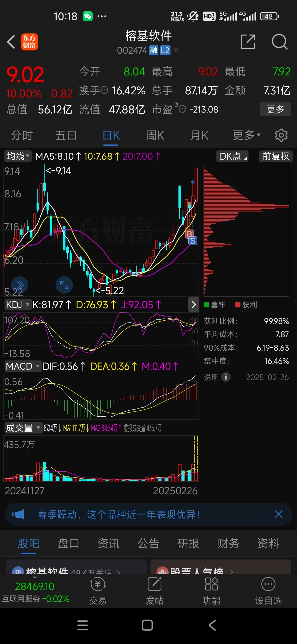Open 春季躁动 promotion banner
The width and height of the screenshot is (297, 644).
pyautogui.click(x=148, y=514)
